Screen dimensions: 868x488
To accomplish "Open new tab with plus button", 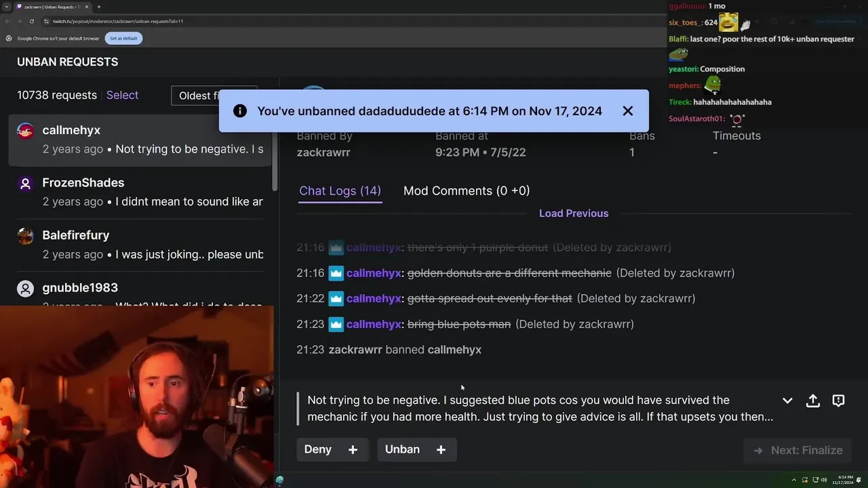I will pyautogui.click(x=98, y=7).
